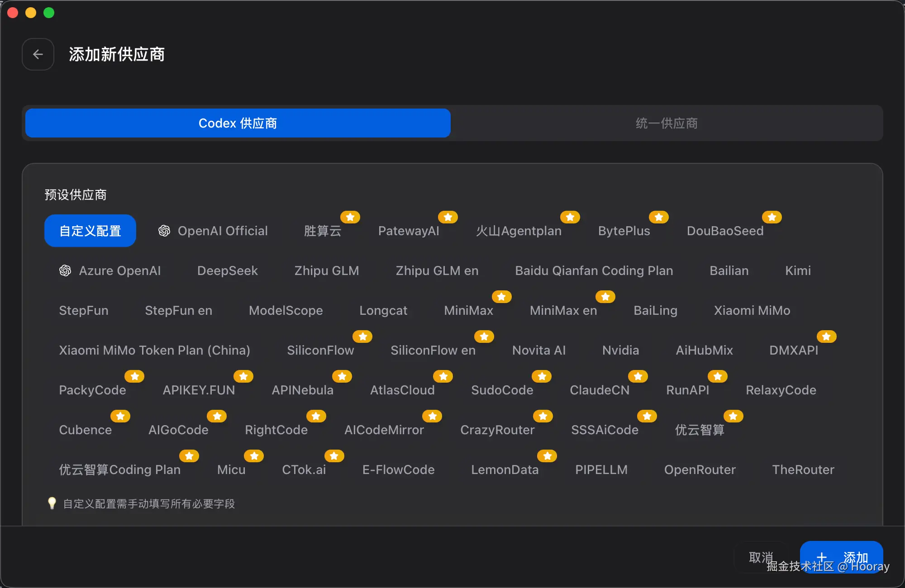The height and width of the screenshot is (588, 905).
Task: Click the star badge on AICodeMirror
Action: (432, 416)
